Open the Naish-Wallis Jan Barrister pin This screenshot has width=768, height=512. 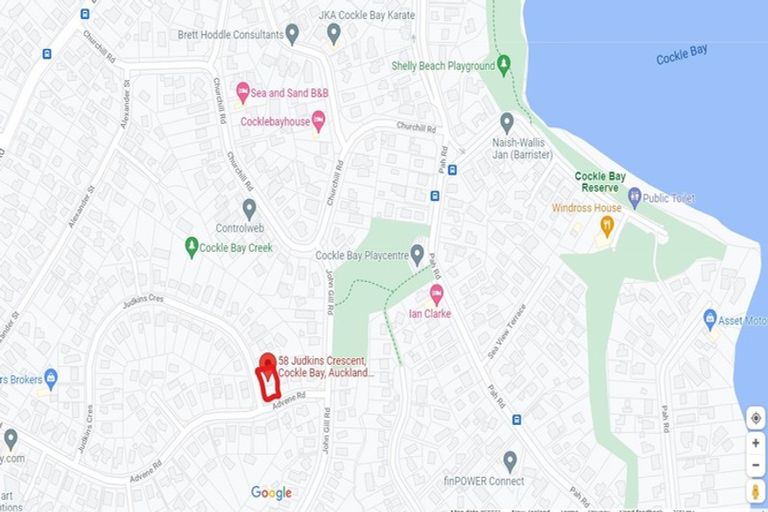507,123
